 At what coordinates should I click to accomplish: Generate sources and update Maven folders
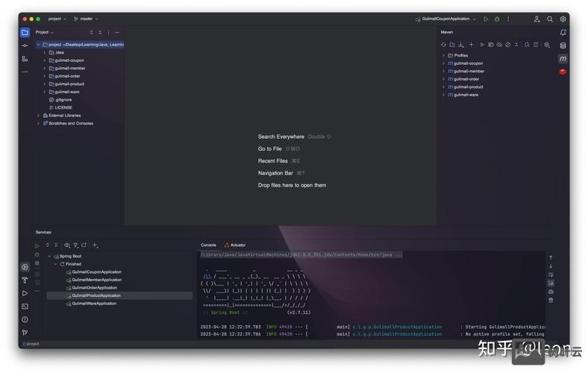pyautogui.click(x=452, y=45)
